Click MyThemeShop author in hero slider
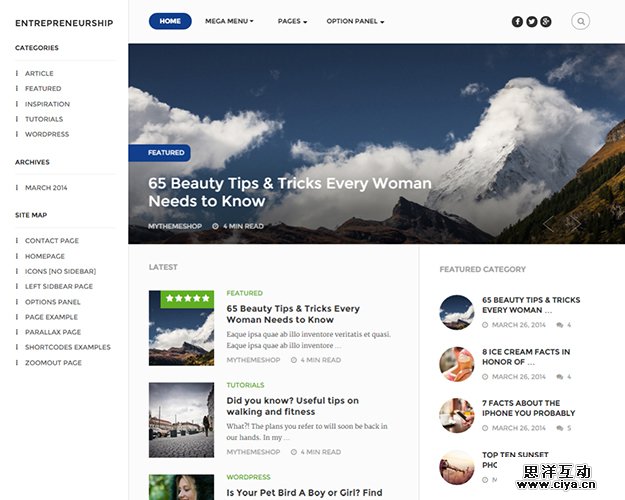Image resolution: width=625 pixels, height=500 pixels. (x=175, y=226)
